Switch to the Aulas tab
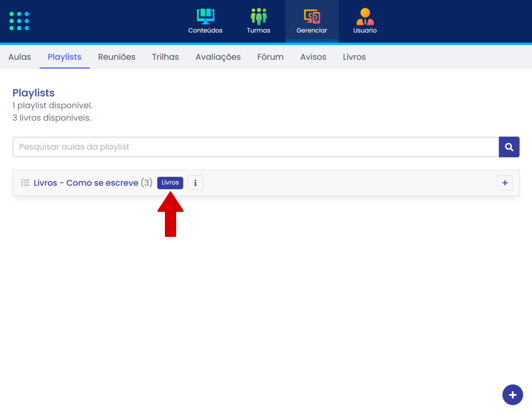 pos(20,57)
